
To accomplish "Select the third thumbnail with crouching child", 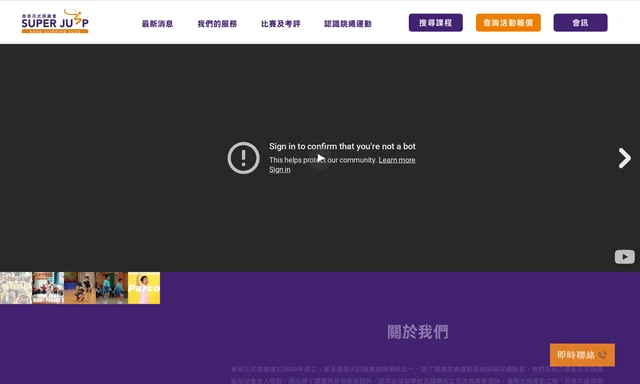I will pyautogui.click(x=80, y=288).
